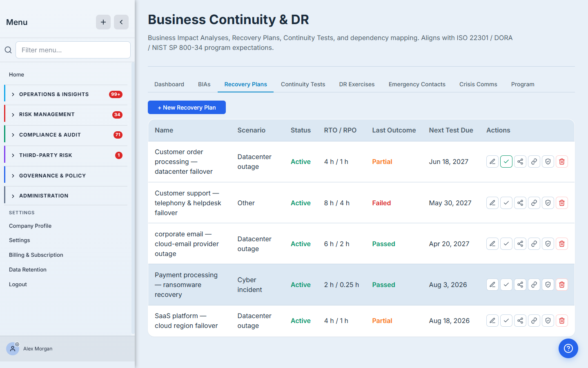588x368 pixels.
Task: Select the Recovery Plans tab
Action: pos(245,84)
